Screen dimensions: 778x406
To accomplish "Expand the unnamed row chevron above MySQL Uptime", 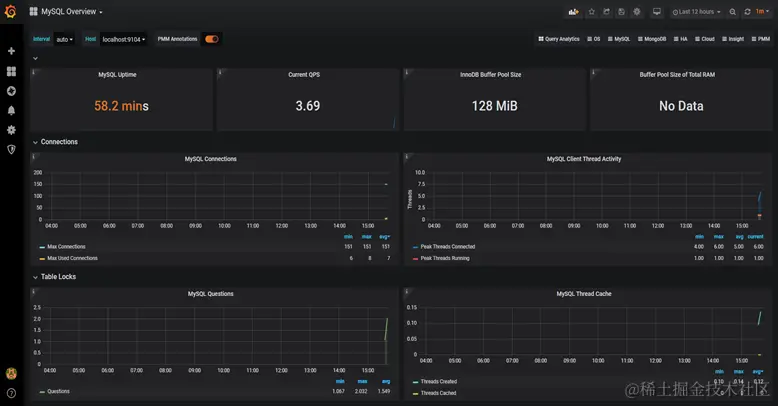I will [35, 59].
